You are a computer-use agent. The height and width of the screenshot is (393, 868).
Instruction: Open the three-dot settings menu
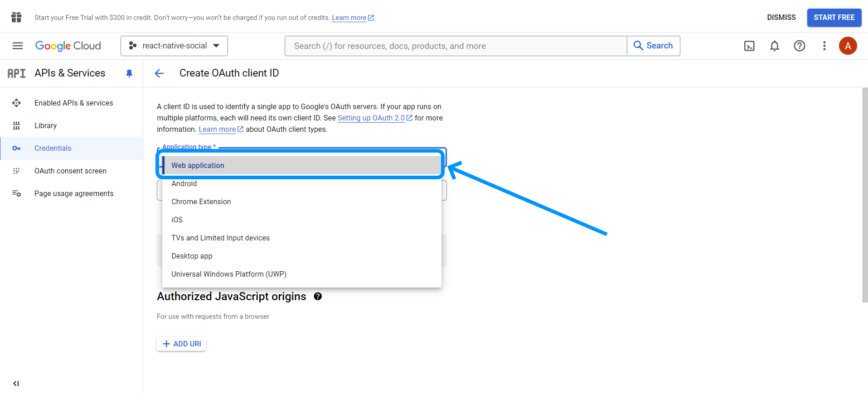(824, 46)
